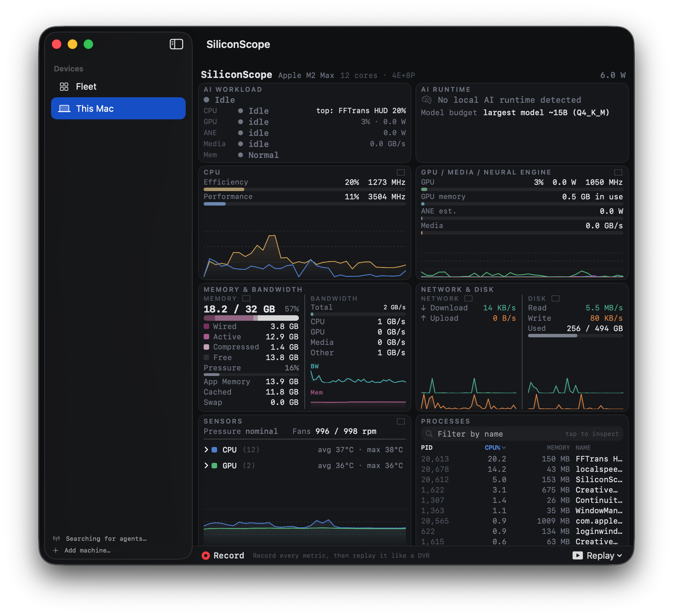The height and width of the screenshot is (616, 673).
Task: Click the 6.0 W total power reading
Action: point(613,75)
